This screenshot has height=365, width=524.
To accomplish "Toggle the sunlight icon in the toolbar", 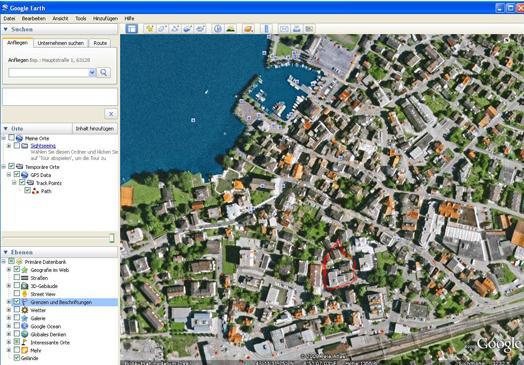I will (x=231, y=28).
